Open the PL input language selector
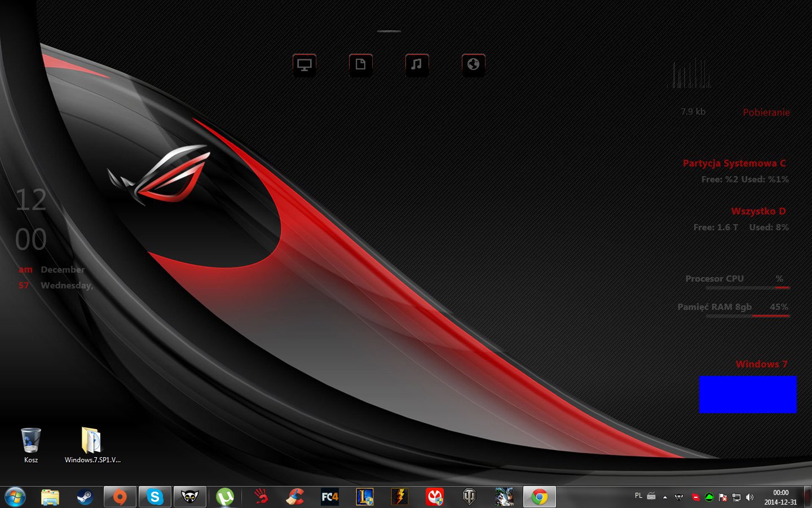The width and height of the screenshot is (812, 508). tap(638, 496)
